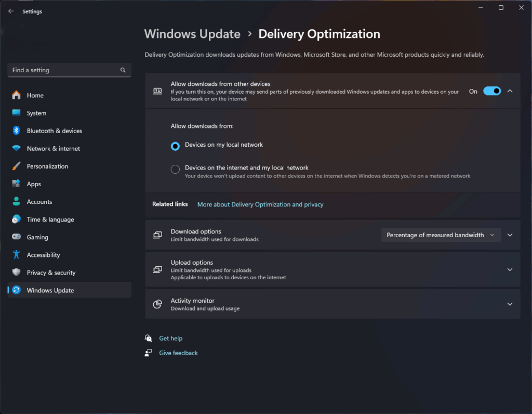Choose Devices on the internet and my local network
532x414 pixels.
click(x=175, y=169)
